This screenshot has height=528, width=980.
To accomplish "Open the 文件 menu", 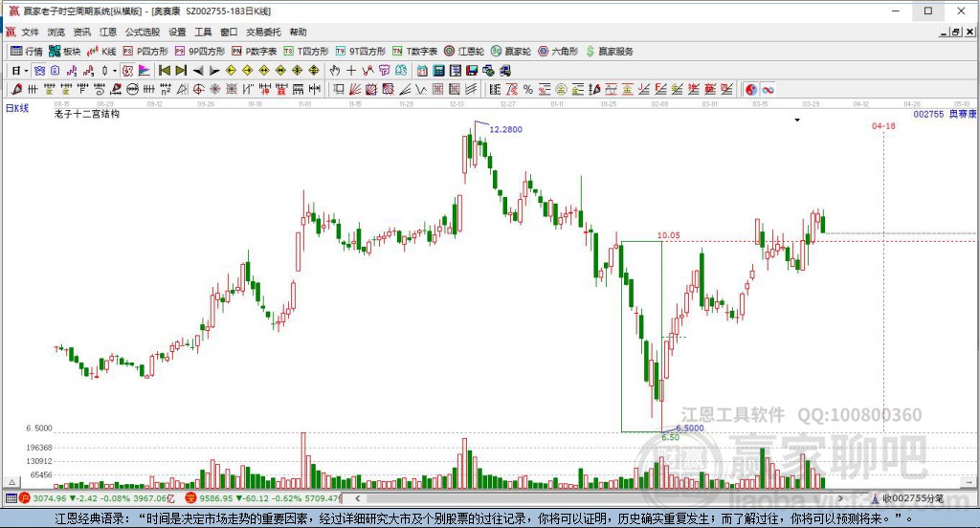I will click(30, 32).
